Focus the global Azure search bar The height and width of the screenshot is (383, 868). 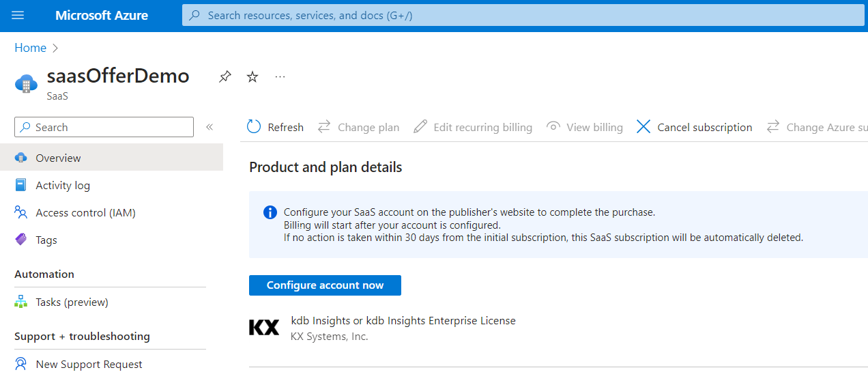point(523,15)
